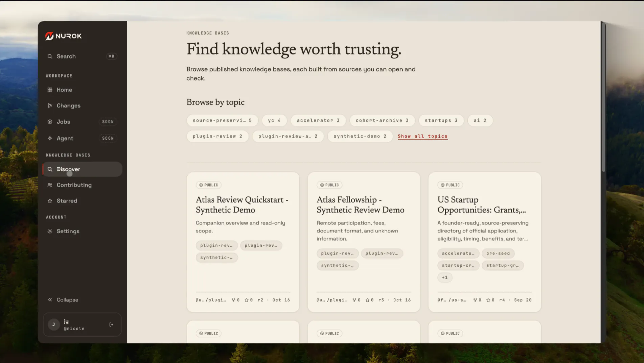Click the Nurok logo in sidebar

64,36
